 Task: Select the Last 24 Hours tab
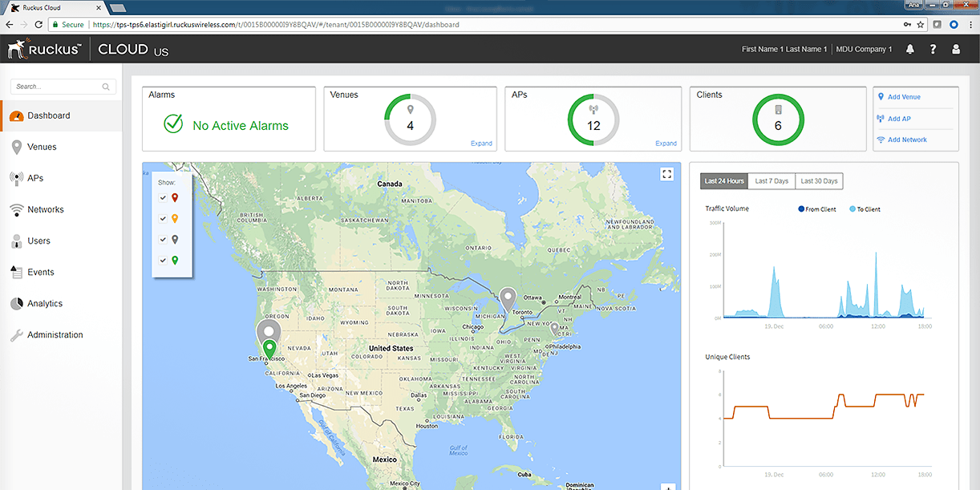723,181
